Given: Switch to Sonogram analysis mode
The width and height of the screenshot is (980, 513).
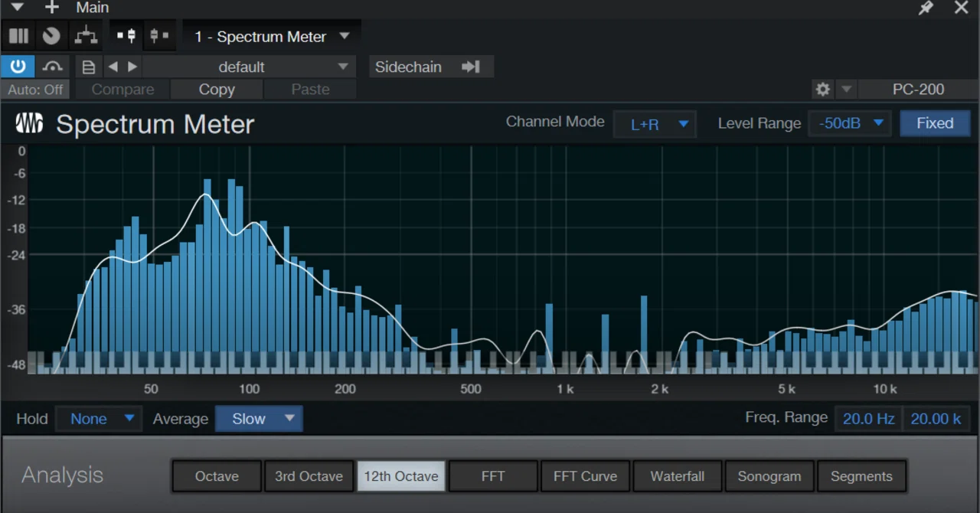Looking at the screenshot, I should [769, 476].
